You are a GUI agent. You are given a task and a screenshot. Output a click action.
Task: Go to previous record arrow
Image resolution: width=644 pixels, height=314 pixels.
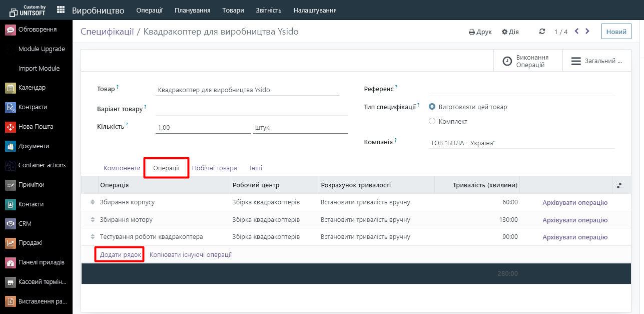click(x=576, y=32)
